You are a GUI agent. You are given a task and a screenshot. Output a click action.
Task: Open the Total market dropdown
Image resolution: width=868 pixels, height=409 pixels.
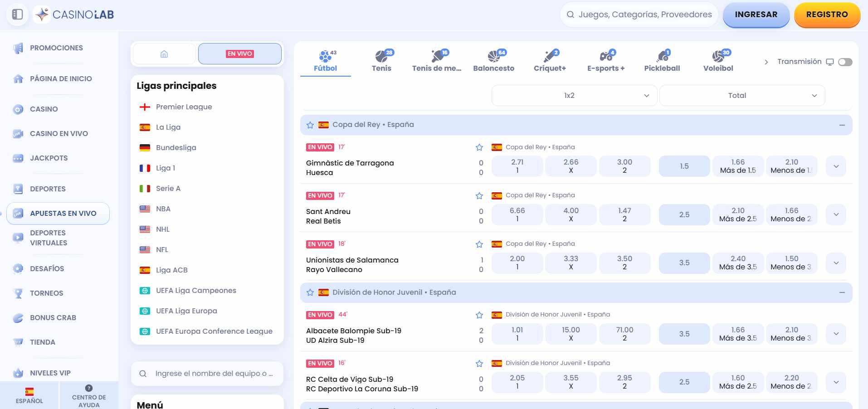(x=742, y=96)
